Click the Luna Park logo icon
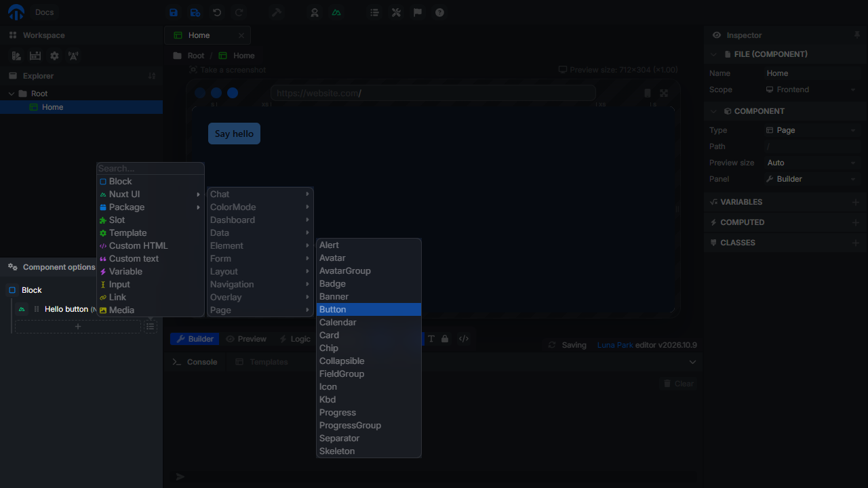This screenshot has width=868, height=488. click(16, 12)
